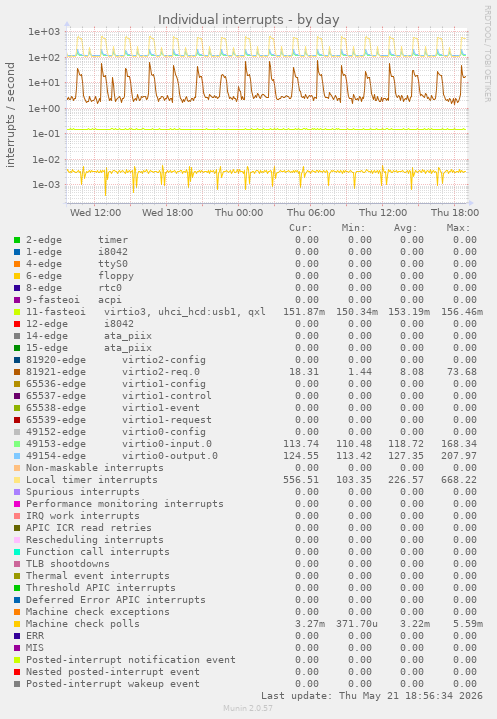
Task: Click the light green 49153-edge swatch
Action: pos(17,444)
